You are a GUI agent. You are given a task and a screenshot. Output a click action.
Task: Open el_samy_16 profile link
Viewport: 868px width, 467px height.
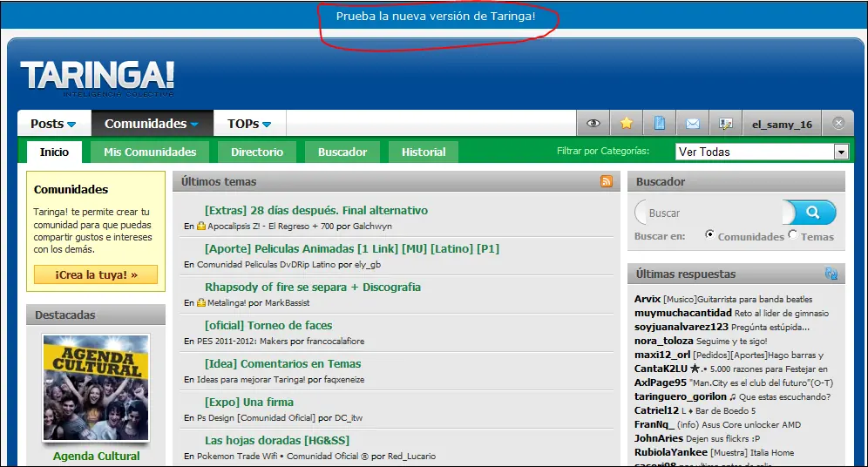(782, 124)
